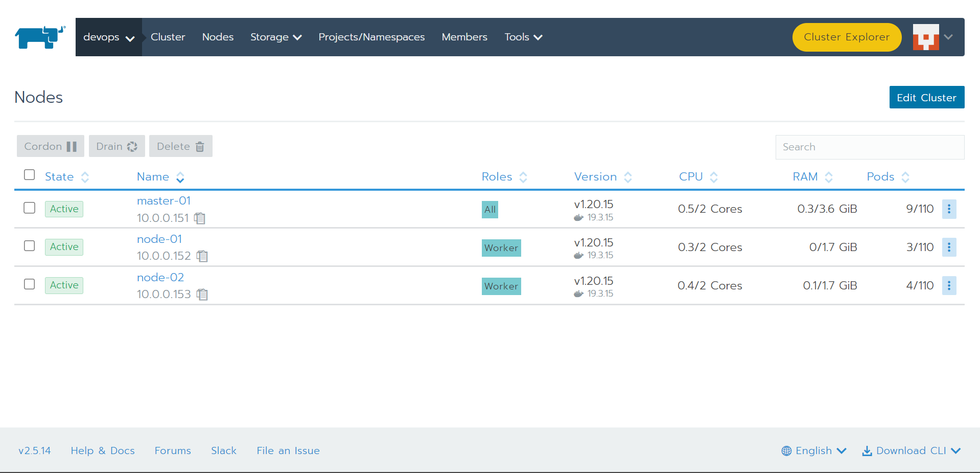The width and height of the screenshot is (980, 473).
Task: Sort nodes by CPU column
Action: [698, 177]
